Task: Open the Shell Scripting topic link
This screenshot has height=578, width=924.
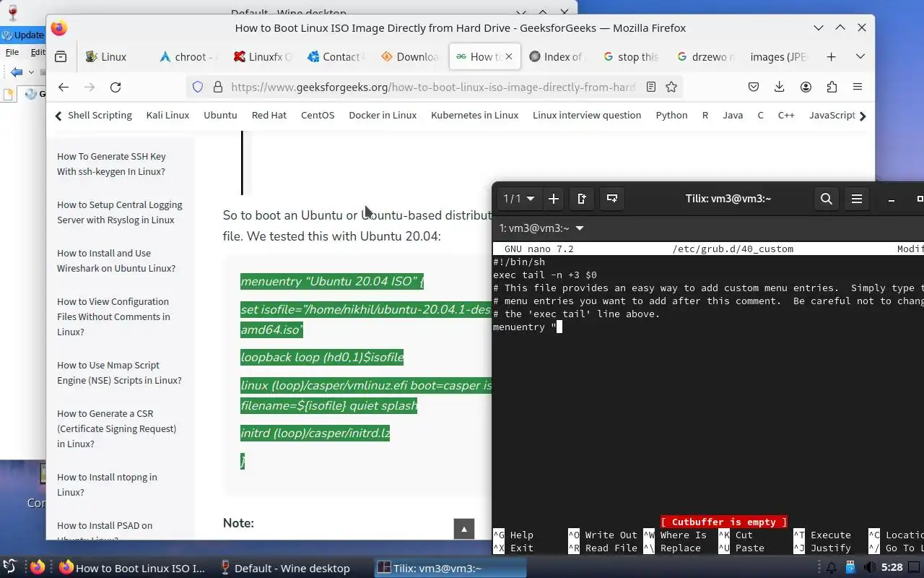Action: pos(100,115)
